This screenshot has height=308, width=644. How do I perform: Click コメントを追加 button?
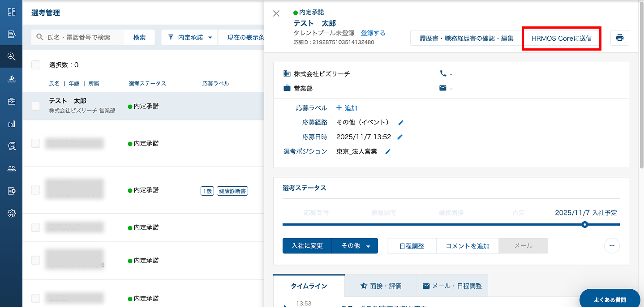click(468, 246)
